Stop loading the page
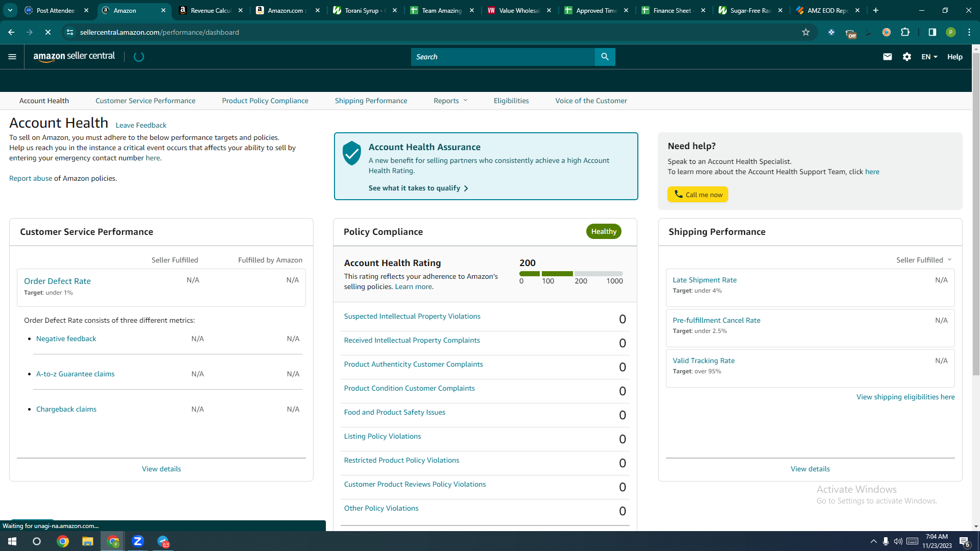The width and height of the screenshot is (980, 551). [x=48, y=32]
